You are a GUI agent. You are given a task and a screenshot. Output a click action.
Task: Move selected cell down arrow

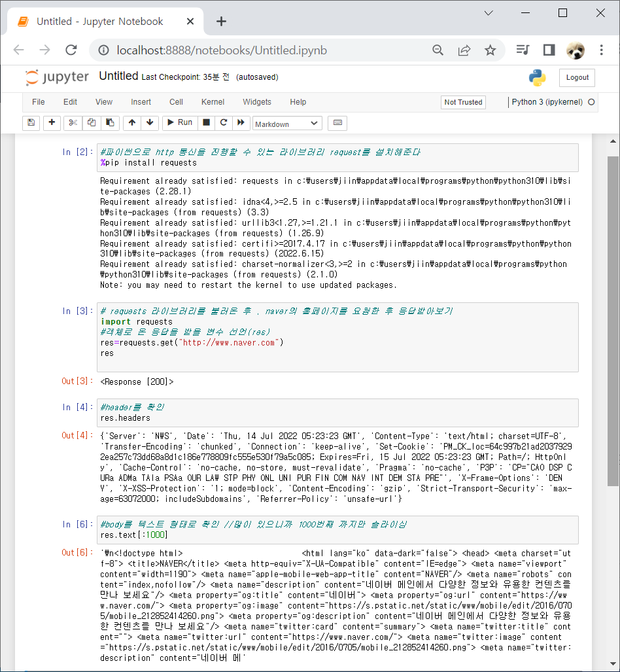150,123
